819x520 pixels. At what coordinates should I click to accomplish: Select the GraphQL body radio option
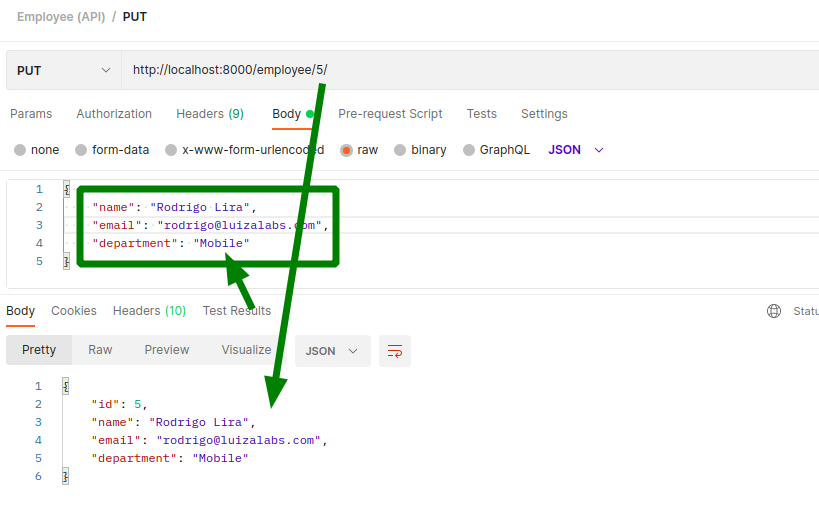(x=469, y=150)
